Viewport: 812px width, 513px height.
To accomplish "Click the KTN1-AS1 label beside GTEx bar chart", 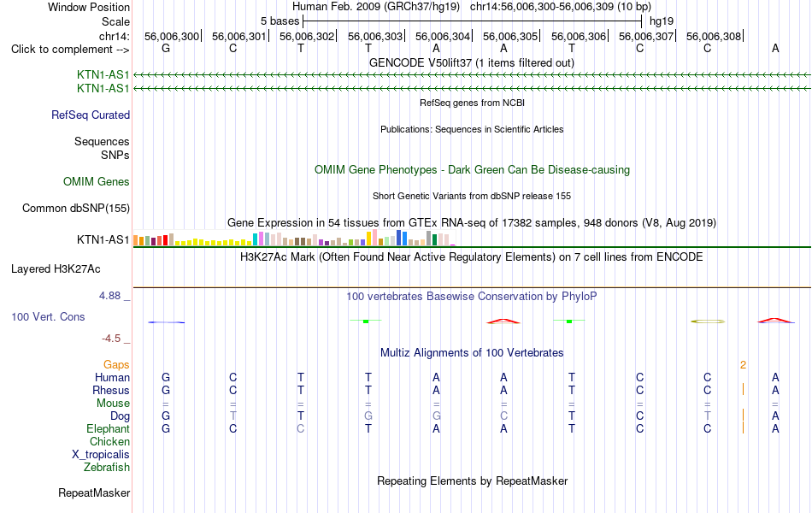I will tap(103, 240).
